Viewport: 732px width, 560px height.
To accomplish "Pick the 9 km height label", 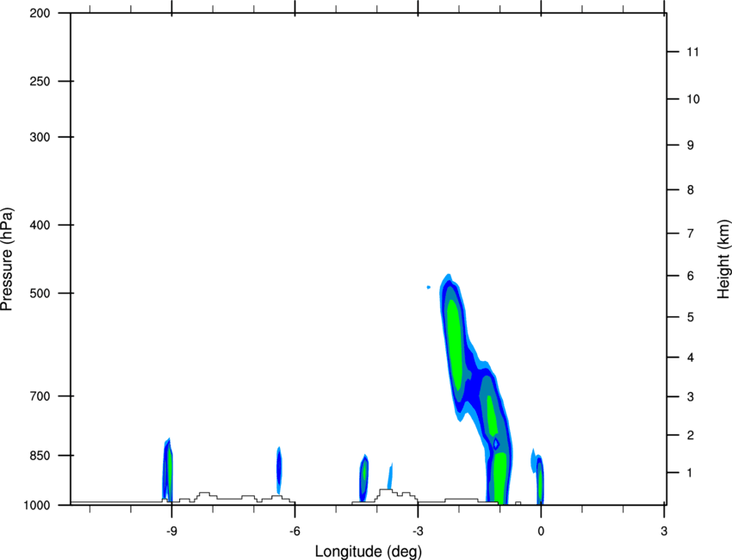I will point(691,146).
